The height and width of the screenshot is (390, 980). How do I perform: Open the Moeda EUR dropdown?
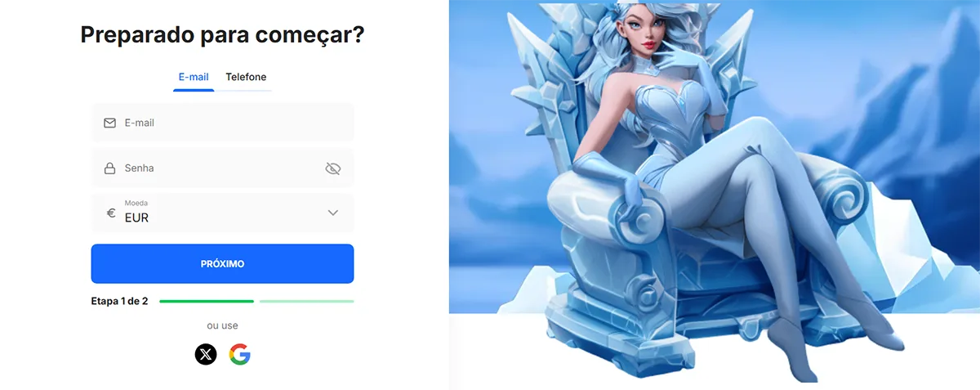tap(222, 213)
